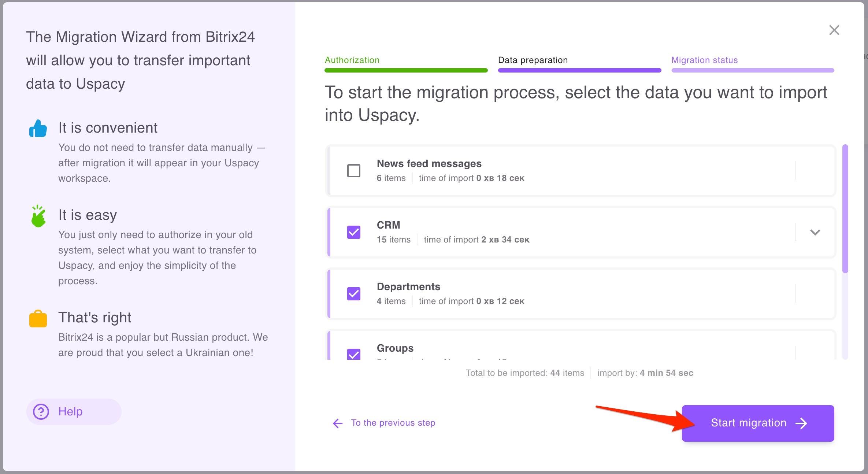
Task: Uncheck the CRM data import checkbox
Action: tap(353, 232)
